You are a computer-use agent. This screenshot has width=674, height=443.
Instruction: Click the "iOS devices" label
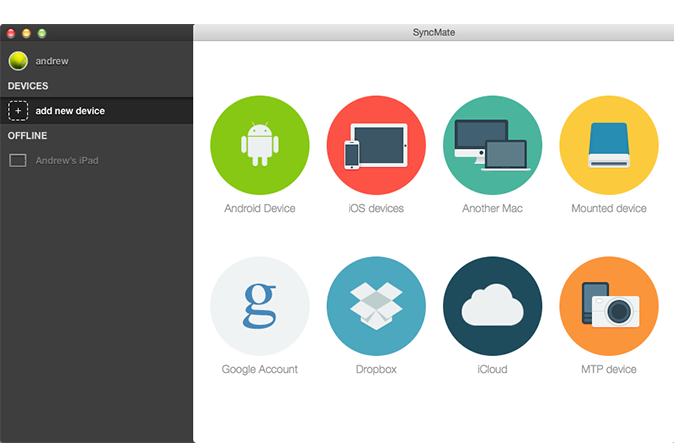(376, 208)
